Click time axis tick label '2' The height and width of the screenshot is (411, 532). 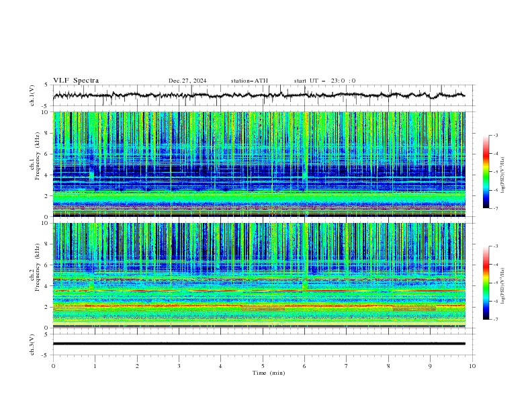[x=137, y=366]
